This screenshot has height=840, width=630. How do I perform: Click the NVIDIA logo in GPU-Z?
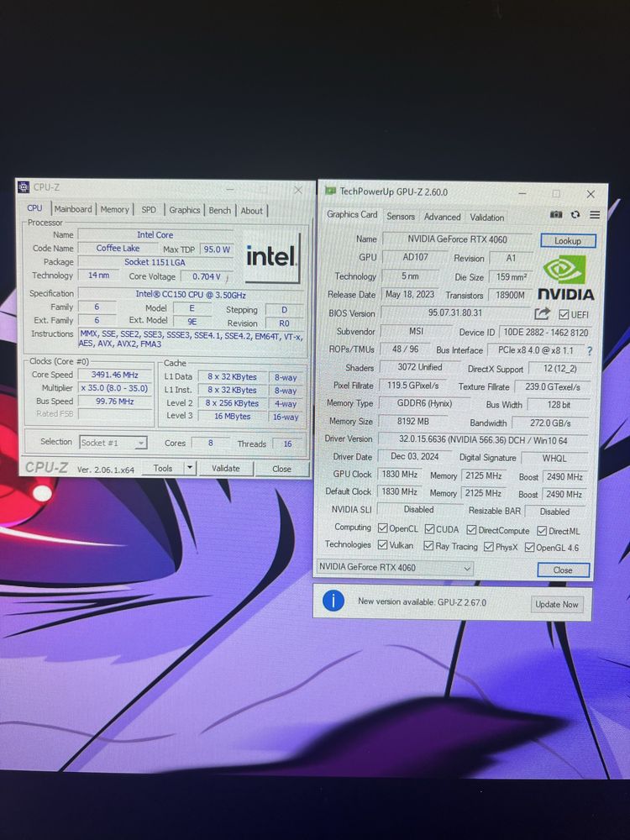tap(565, 278)
